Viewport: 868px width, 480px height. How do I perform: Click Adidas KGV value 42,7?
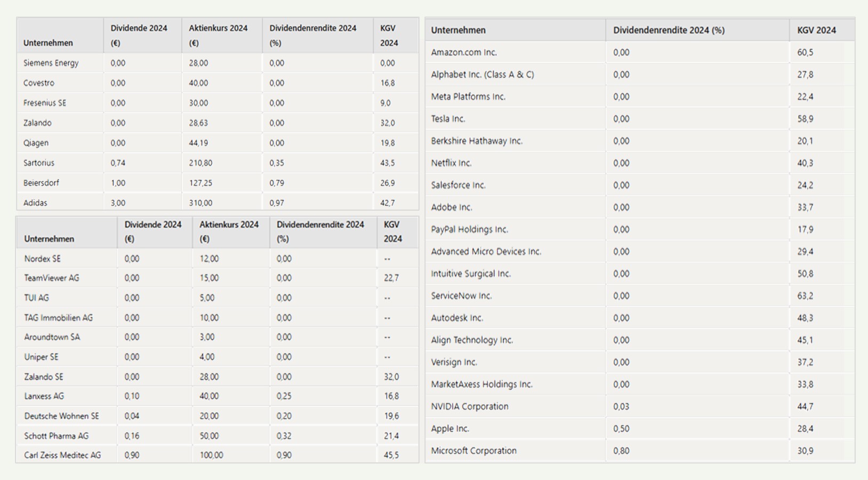click(x=387, y=203)
